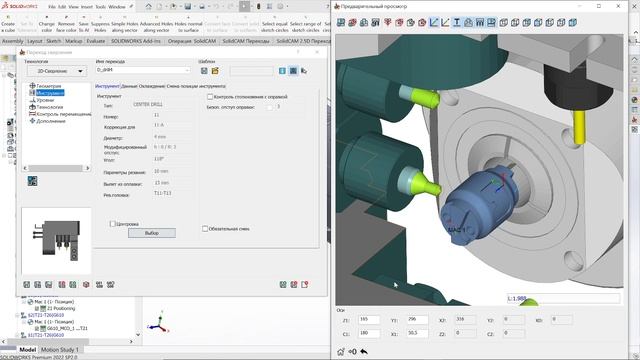Image resolution: width=640 pixels, height=360 pixels.
Task: Tick the Центровка checkbox
Action: coord(113,224)
